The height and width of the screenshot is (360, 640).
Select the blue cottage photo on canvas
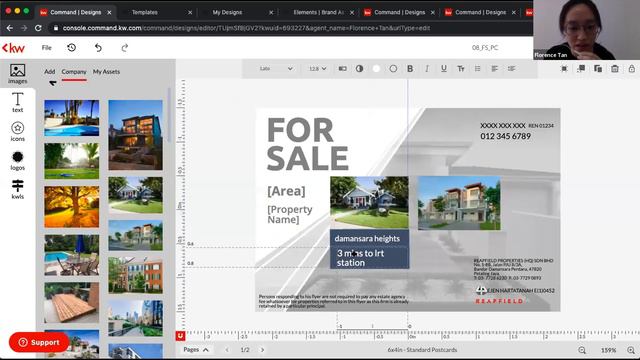point(369,202)
